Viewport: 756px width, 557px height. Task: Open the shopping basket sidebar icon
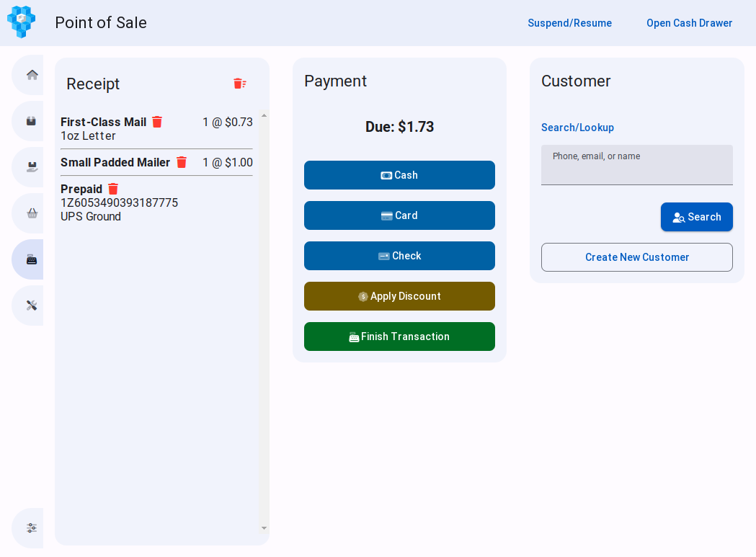[32, 213]
